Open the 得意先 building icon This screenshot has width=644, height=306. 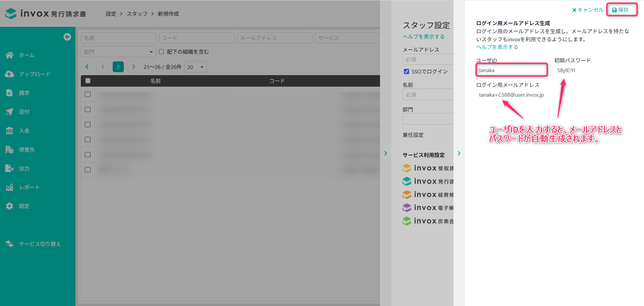[x=9, y=150]
